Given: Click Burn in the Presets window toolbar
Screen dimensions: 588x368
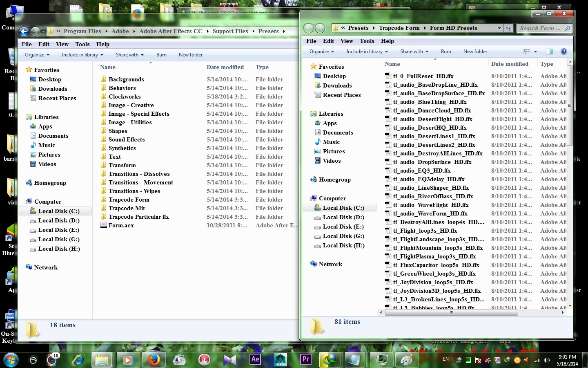Looking at the screenshot, I should [161, 55].
